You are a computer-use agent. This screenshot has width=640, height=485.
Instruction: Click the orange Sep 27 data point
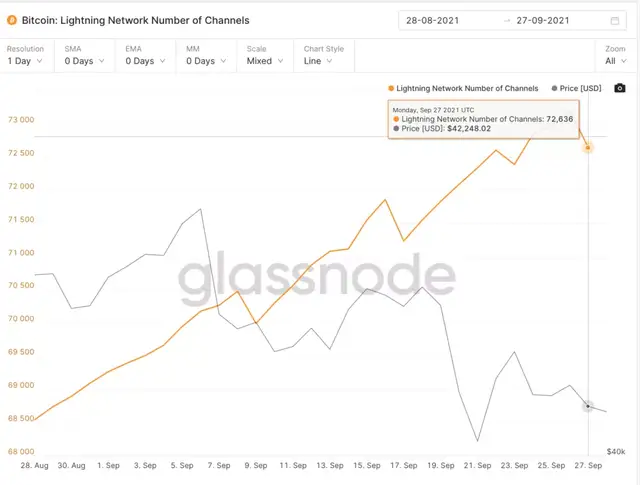tap(588, 148)
